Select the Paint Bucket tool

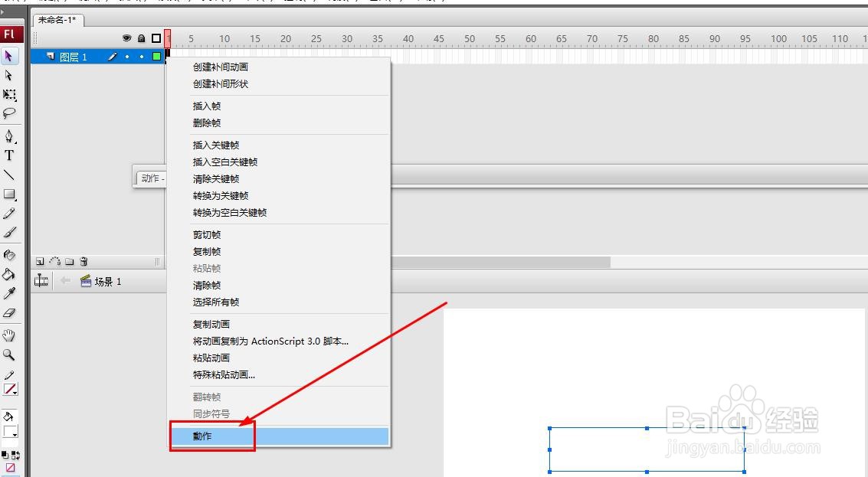[x=9, y=274]
